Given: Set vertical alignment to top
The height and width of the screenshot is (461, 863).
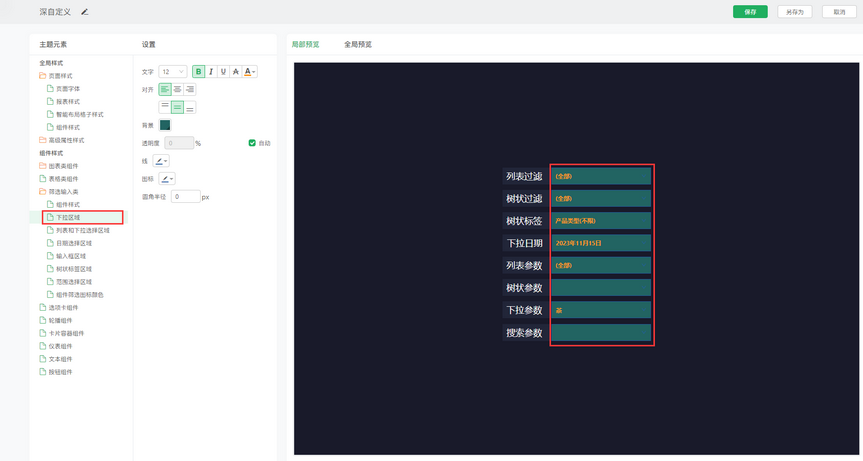Looking at the screenshot, I should point(165,107).
